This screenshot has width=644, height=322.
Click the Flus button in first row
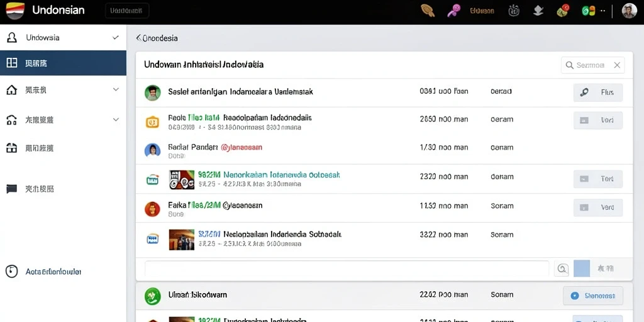pos(598,92)
